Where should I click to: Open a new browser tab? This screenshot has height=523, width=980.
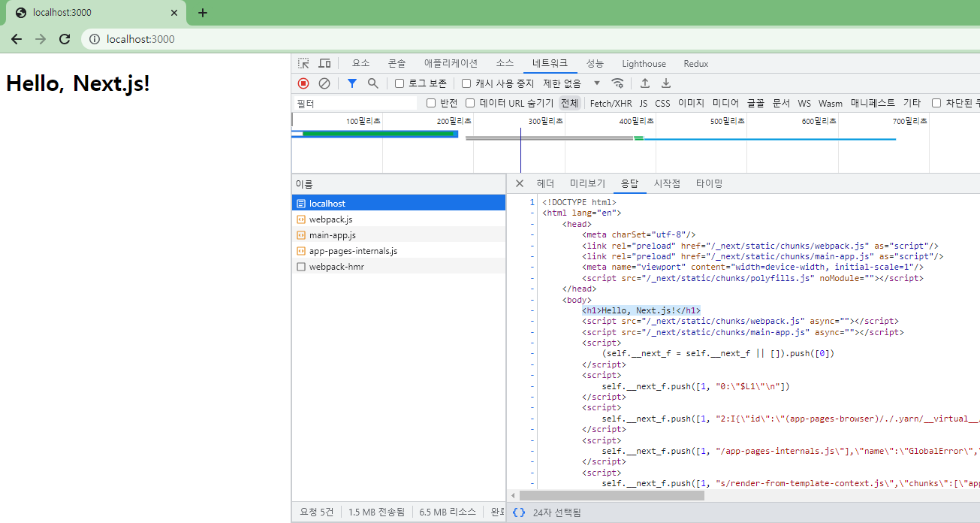[203, 13]
